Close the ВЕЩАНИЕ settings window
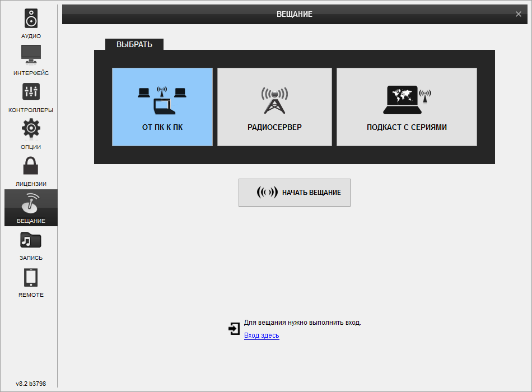532x392 pixels. (519, 14)
